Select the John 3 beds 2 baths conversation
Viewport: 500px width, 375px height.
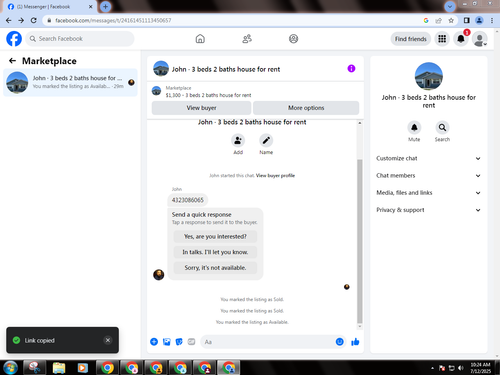click(x=70, y=82)
